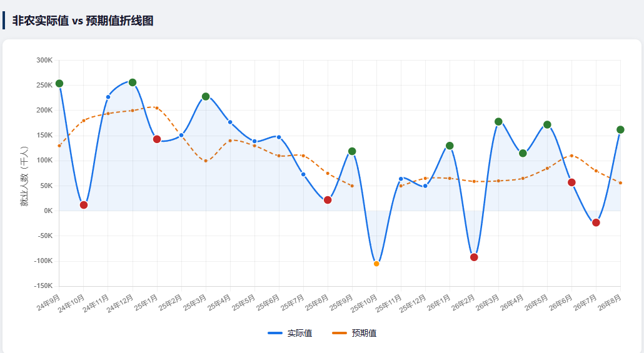644x353 pixels.
Task: Toggle the 实际值 legend item
Action: pyautogui.click(x=290, y=333)
